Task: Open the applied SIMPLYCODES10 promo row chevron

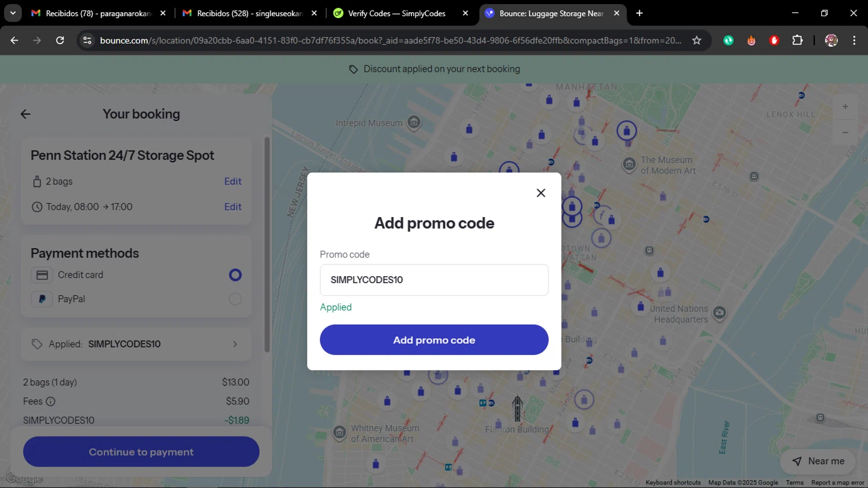Action: click(x=235, y=344)
